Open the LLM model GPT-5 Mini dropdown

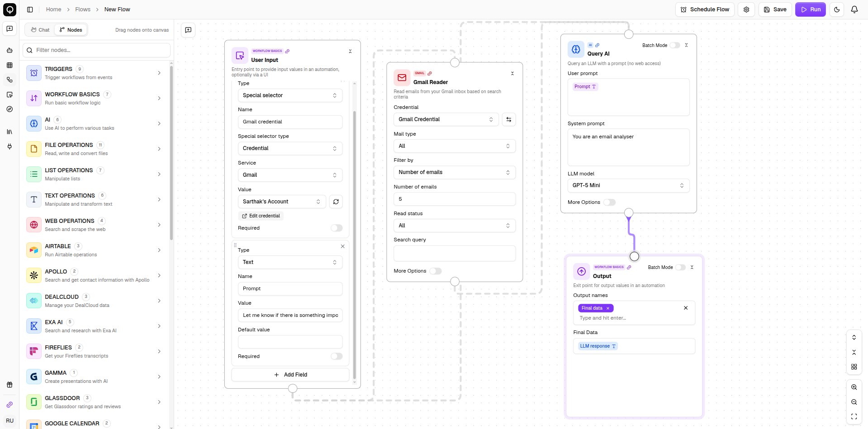(628, 185)
